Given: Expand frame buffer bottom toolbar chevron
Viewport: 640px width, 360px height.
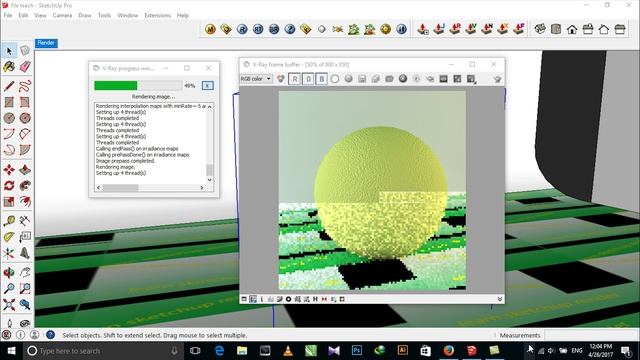Looking at the screenshot, I should 500,299.
